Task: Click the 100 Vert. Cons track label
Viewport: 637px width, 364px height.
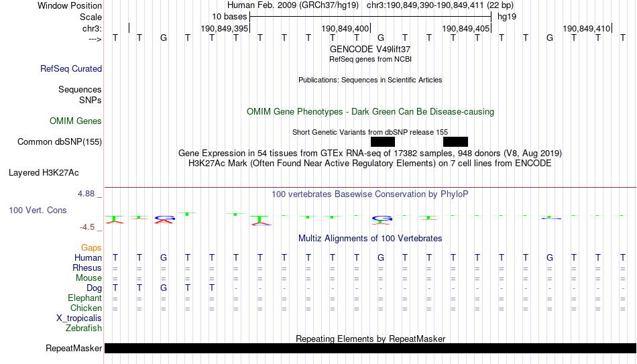Action: 38,210
